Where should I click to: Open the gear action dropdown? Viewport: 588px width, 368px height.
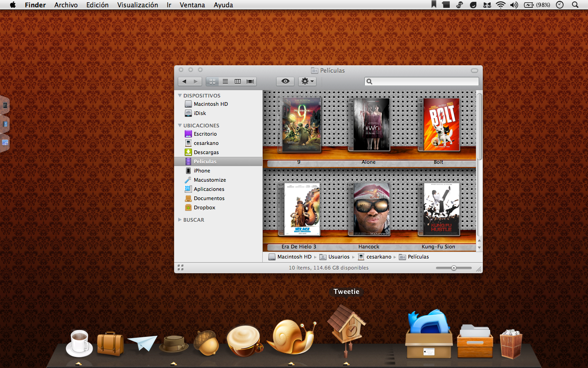(x=307, y=81)
